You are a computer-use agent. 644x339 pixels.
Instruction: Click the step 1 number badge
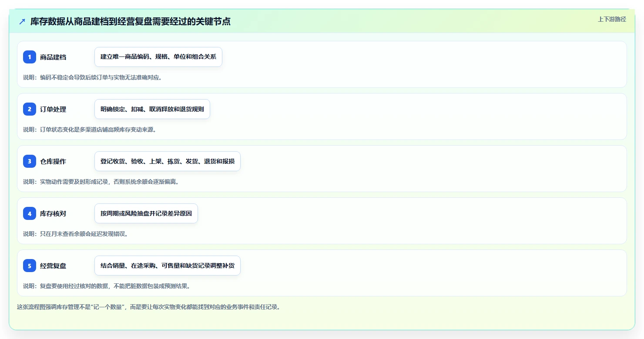tap(30, 57)
